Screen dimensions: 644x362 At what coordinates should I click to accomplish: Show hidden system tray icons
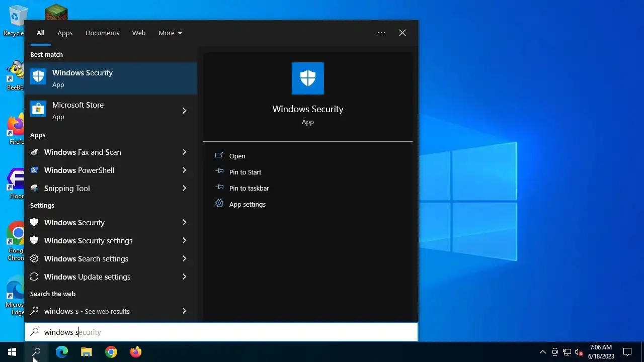(542, 352)
